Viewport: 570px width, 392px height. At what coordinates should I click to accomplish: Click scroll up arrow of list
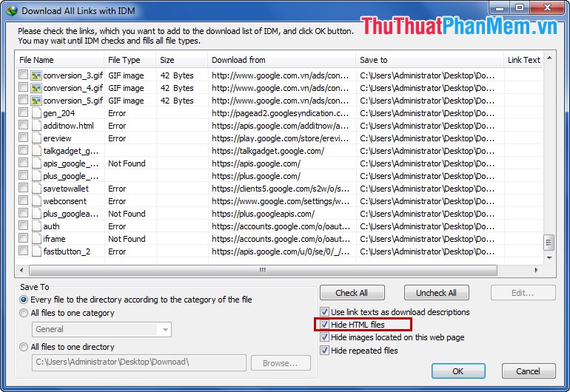point(549,58)
